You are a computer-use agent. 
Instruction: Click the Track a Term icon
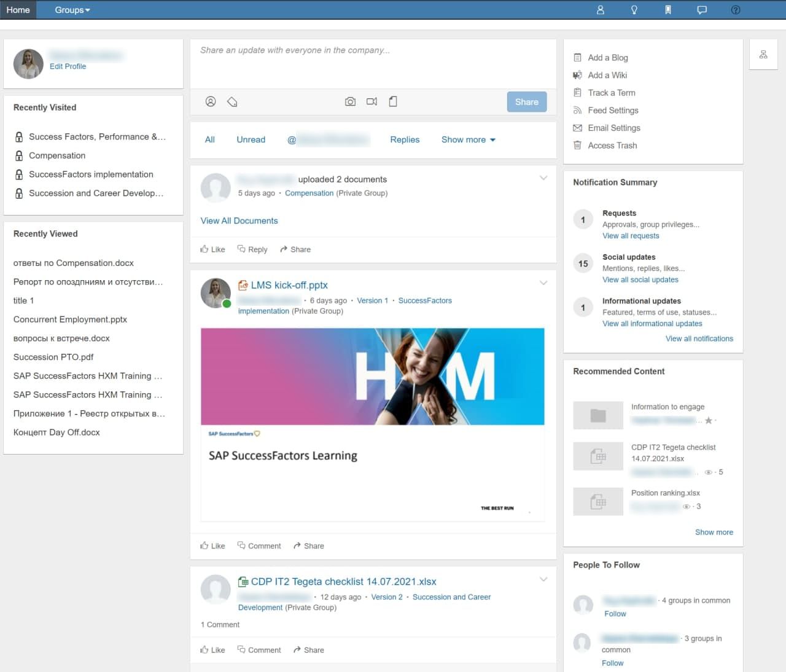[577, 93]
